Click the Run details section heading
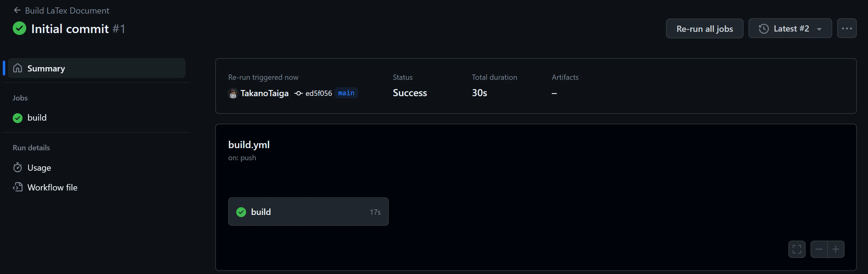 coord(31,148)
